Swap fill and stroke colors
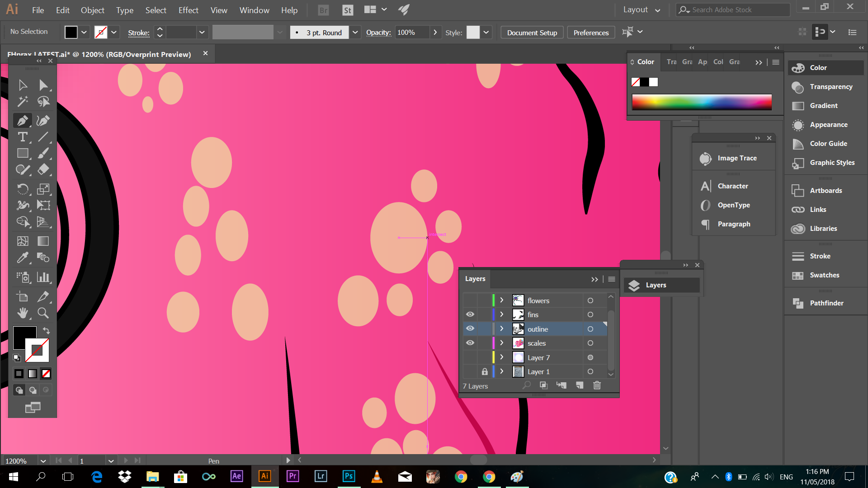Viewport: 868px width, 488px height. point(46,331)
